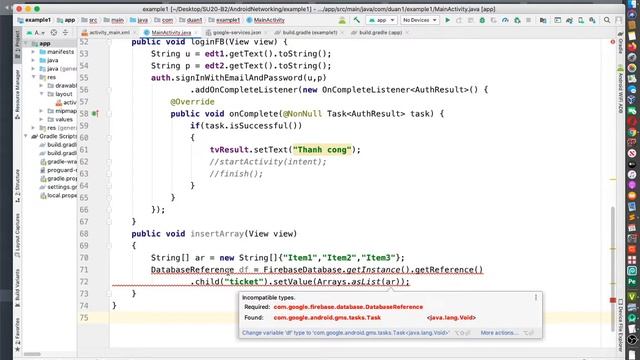
Task: Open the AVD Manager phone icon
Action: (x=581, y=20)
